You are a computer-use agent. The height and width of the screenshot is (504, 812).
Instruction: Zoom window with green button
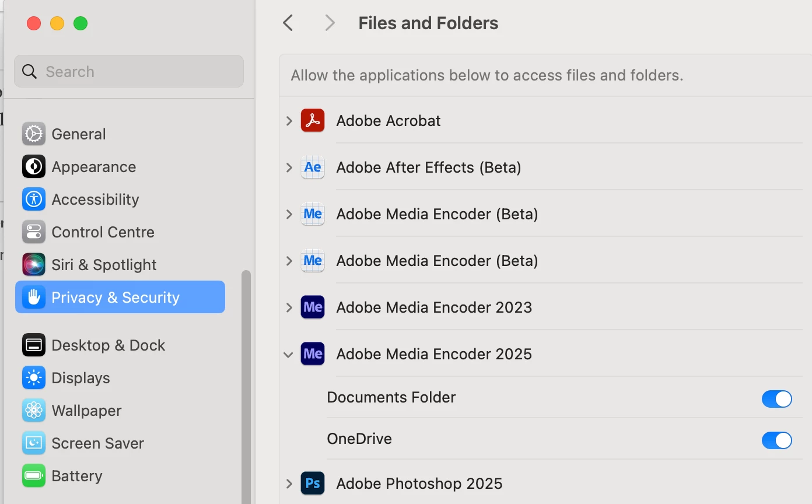(80, 23)
